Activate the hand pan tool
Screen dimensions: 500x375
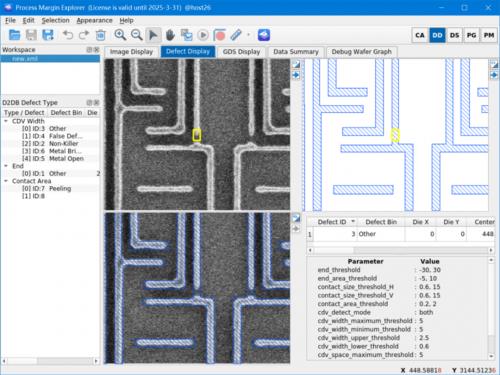(170, 35)
